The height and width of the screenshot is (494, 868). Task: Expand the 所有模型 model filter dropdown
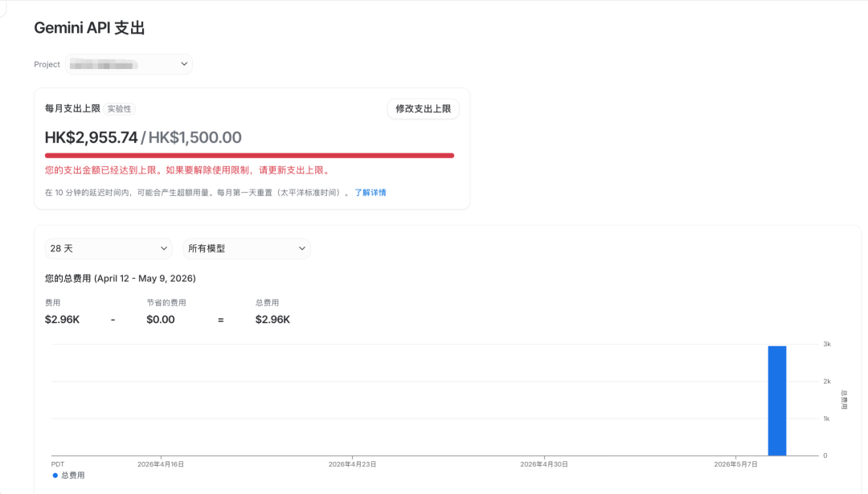coord(247,248)
